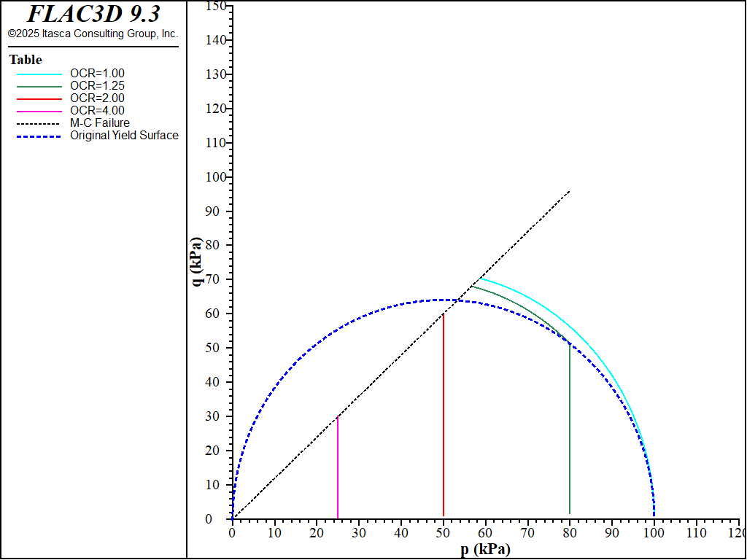Select the OCR=1.00 legend label
Screen dimensions: 747x560
pos(97,74)
